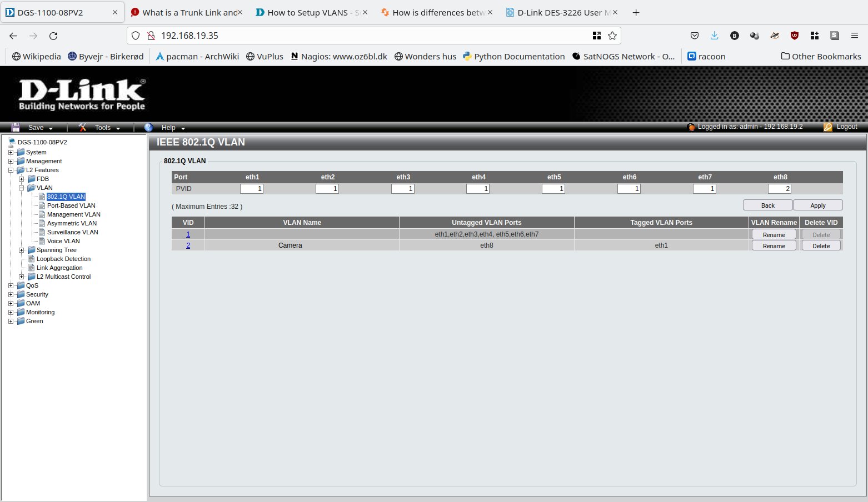Open the Firefox downloads arrow icon
This screenshot has width=868, height=502.
(714, 36)
